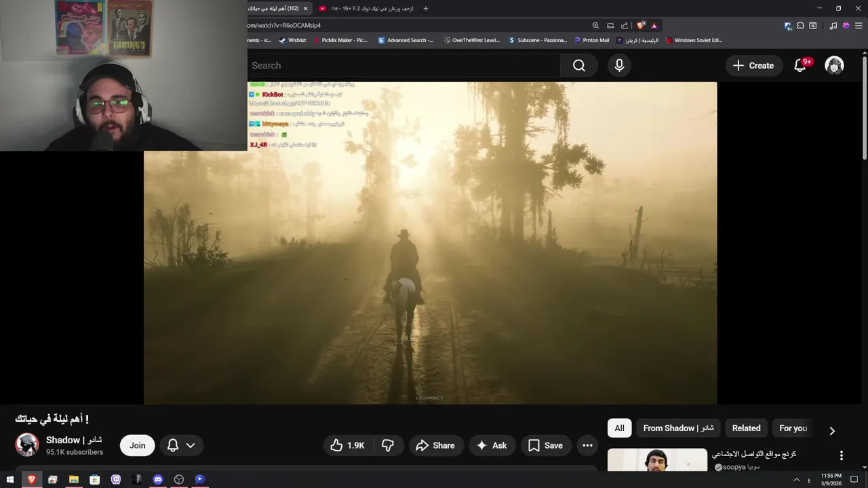Click the Create button

click(753, 65)
